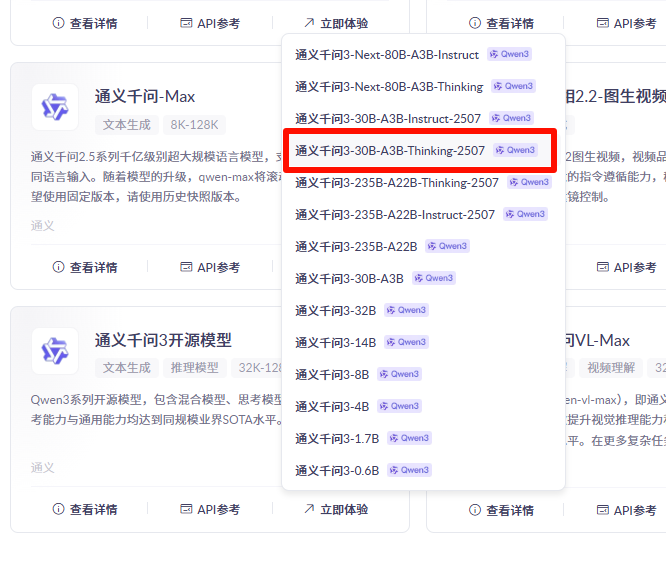Select the 通义千问3-4B model
Viewport: 666px width, 565px height.
coord(423,406)
